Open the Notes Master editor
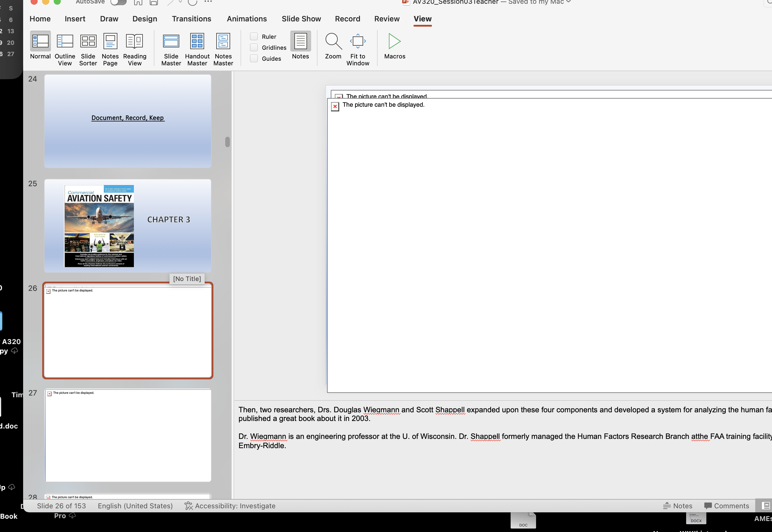Viewport: 772px width, 532px height. [x=223, y=48]
